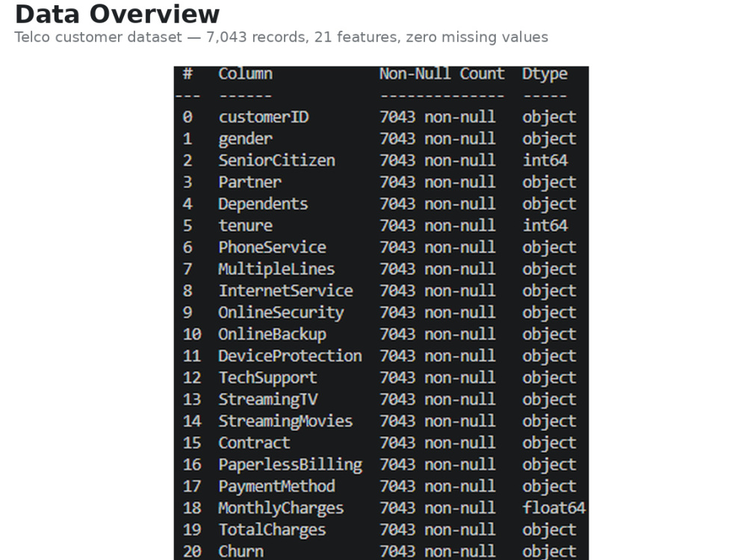The image size is (747, 560).
Task: Click the 'int64' dtype of SeniorCitizen
Action: click(545, 161)
